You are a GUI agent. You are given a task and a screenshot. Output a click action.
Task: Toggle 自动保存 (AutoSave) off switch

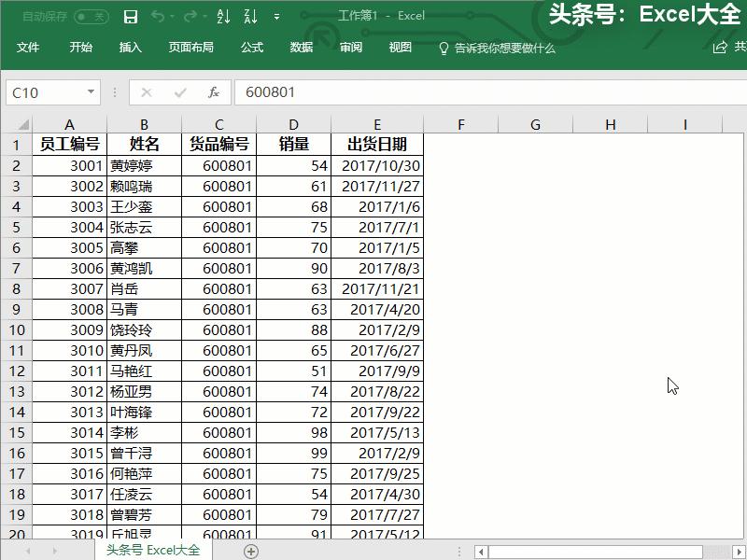tap(91, 16)
